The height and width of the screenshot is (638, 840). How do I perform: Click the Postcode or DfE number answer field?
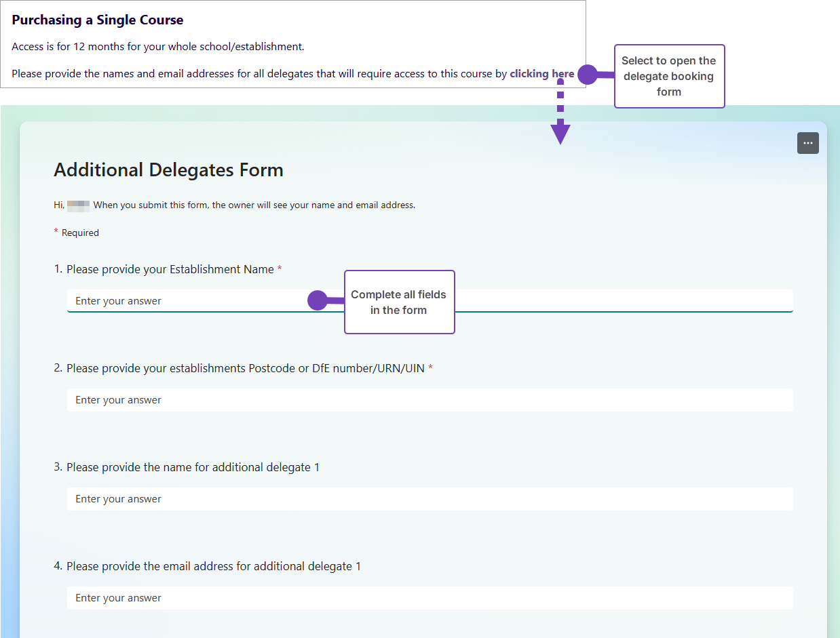(429, 400)
